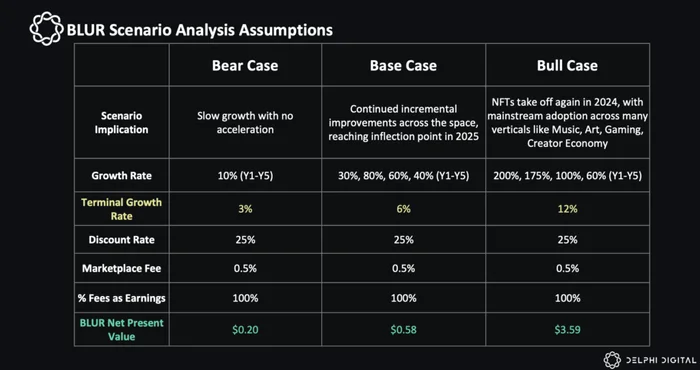Image resolution: width=700 pixels, height=370 pixels.
Task: Select the $0.58 base case value
Action: (403, 330)
